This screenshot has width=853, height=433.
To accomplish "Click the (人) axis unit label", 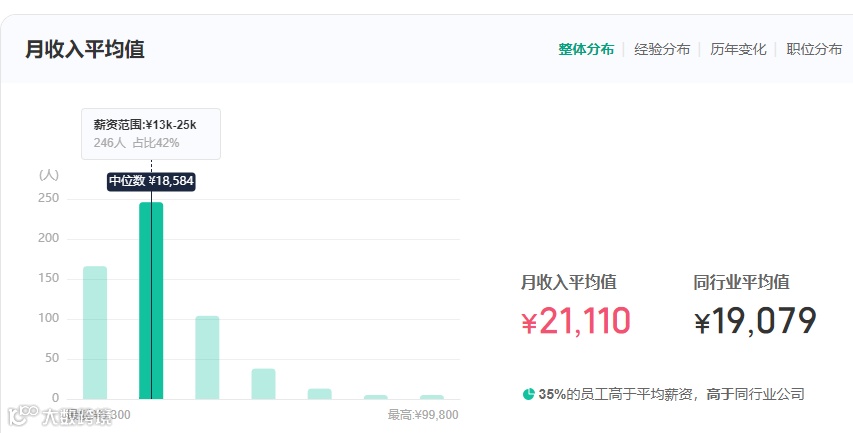I will coord(49,175).
